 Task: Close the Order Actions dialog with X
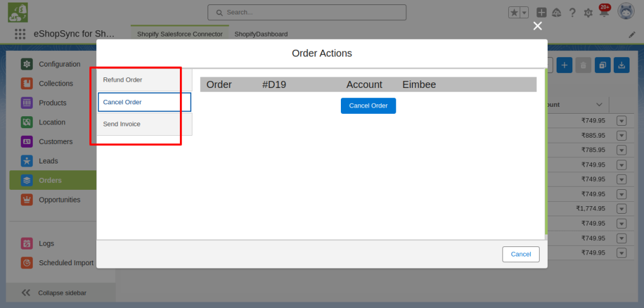pyautogui.click(x=537, y=26)
